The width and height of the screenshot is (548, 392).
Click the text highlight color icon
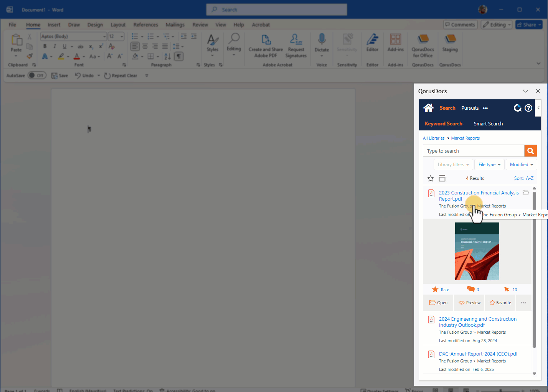[61, 56]
